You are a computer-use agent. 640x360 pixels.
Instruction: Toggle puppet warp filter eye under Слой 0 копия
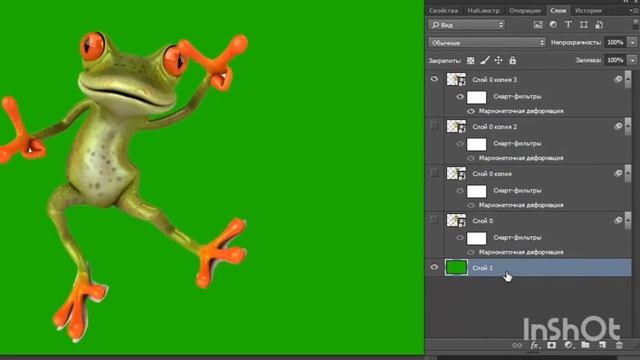point(471,205)
